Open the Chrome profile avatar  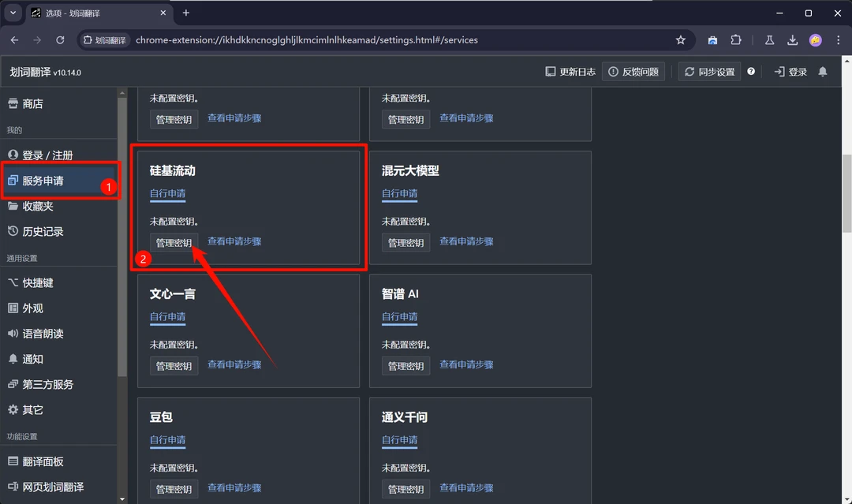(815, 40)
